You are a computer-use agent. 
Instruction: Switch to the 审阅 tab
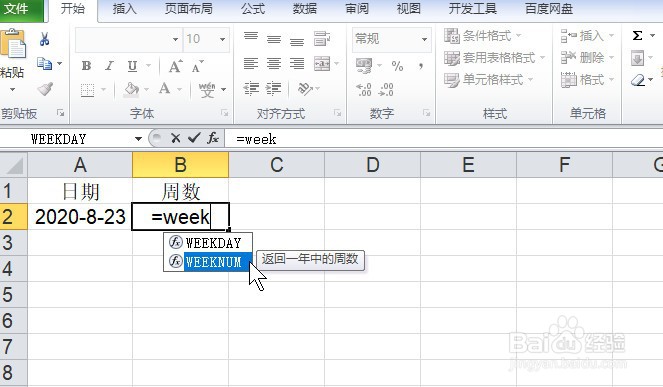[x=357, y=9]
